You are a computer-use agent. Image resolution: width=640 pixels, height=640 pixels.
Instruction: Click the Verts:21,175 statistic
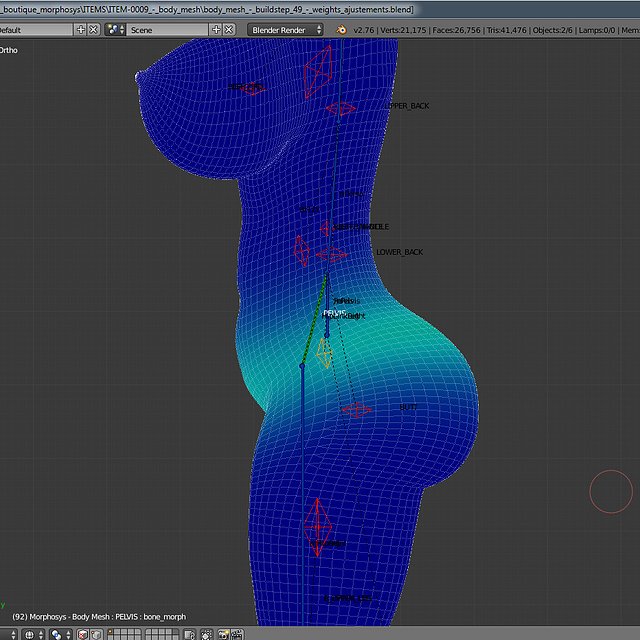(403, 30)
